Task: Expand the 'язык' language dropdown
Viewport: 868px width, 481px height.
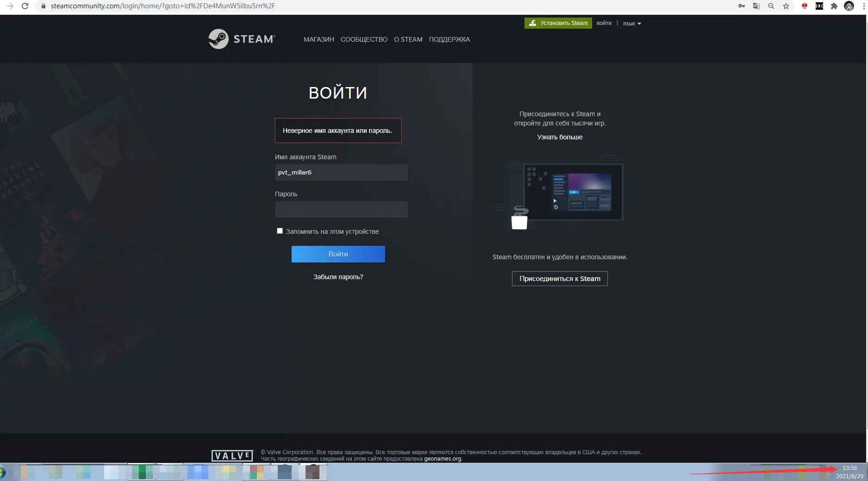Action: [x=632, y=24]
